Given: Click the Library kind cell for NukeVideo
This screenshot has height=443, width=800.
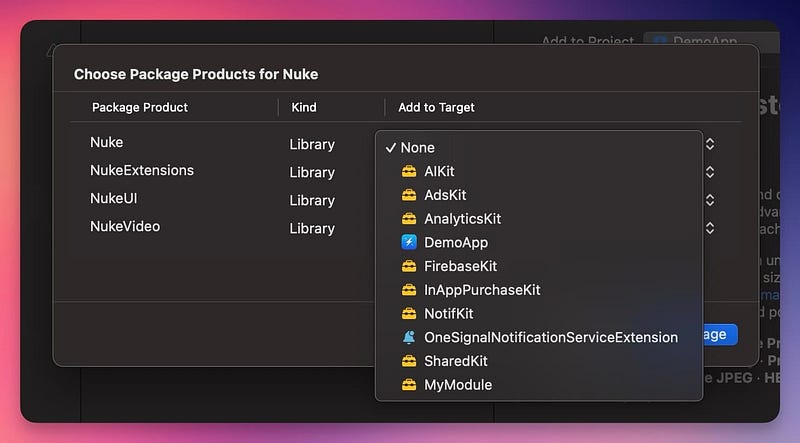Looking at the screenshot, I should click(x=312, y=228).
